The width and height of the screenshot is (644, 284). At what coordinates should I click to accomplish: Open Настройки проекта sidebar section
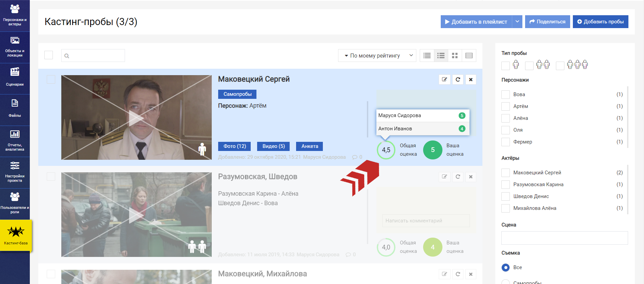click(x=15, y=173)
